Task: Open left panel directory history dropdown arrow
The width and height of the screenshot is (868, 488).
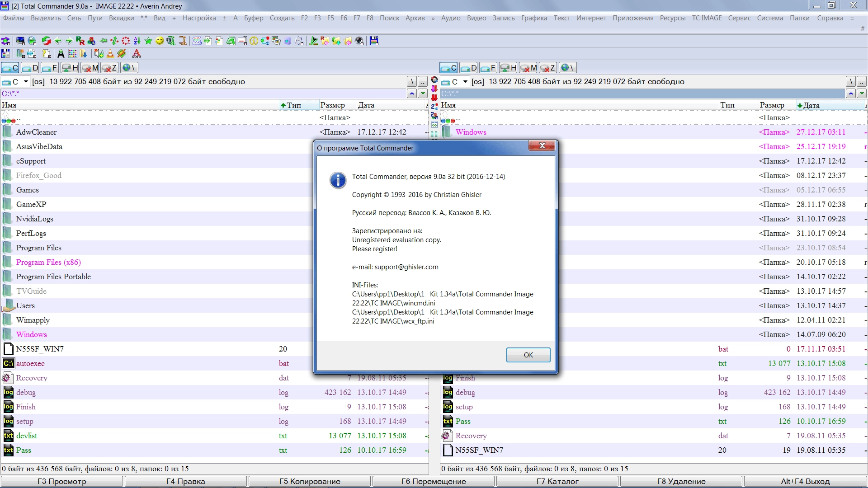Action: tap(423, 94)
